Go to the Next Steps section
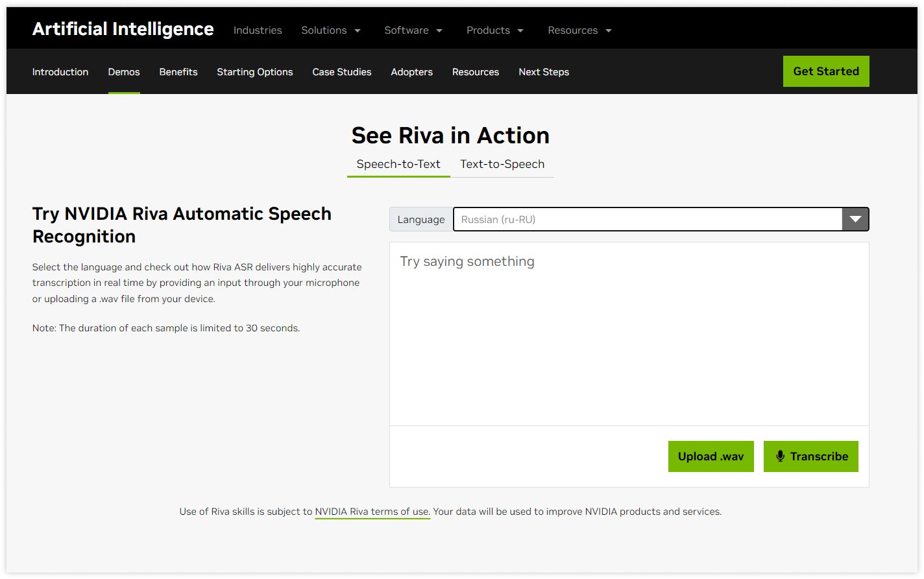The width and height of the screenshot is (924, 579). pyautogui.click(x=544, y=72)
